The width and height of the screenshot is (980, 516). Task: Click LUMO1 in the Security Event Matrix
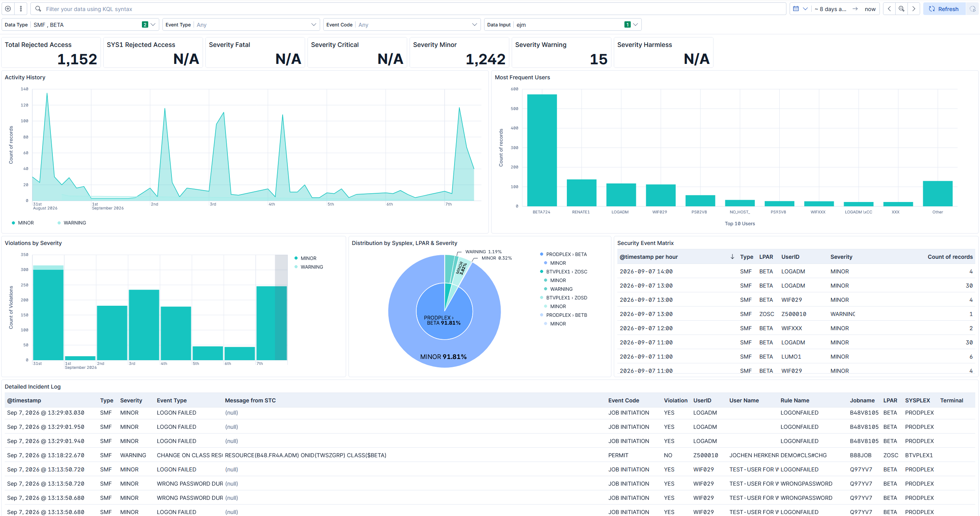[791, 357]
